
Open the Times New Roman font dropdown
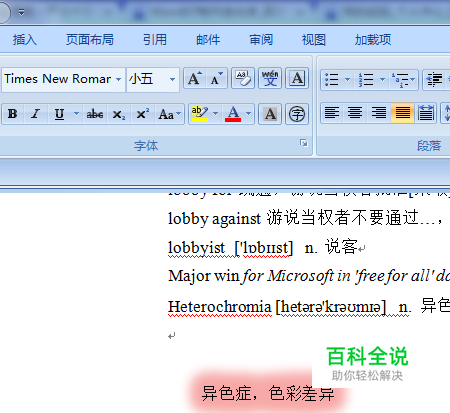pos(118,79)
